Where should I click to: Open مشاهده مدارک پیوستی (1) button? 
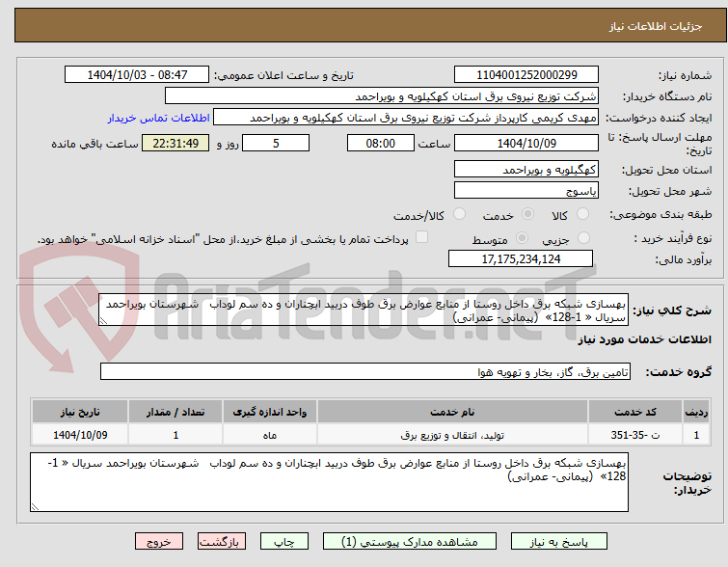tap(410, 542)
